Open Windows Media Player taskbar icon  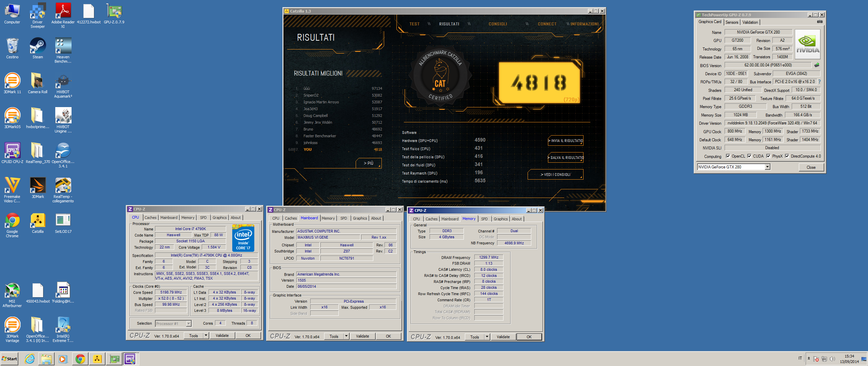pos(63,359)
